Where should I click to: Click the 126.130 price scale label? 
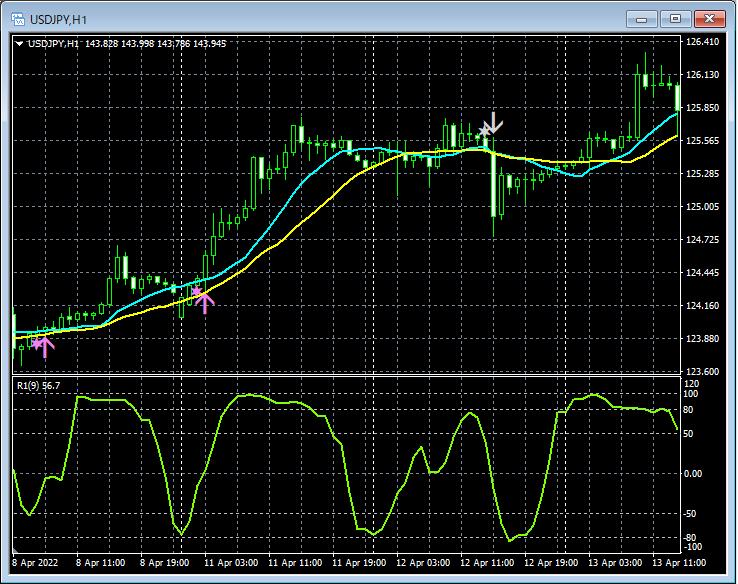pos(702,74)
